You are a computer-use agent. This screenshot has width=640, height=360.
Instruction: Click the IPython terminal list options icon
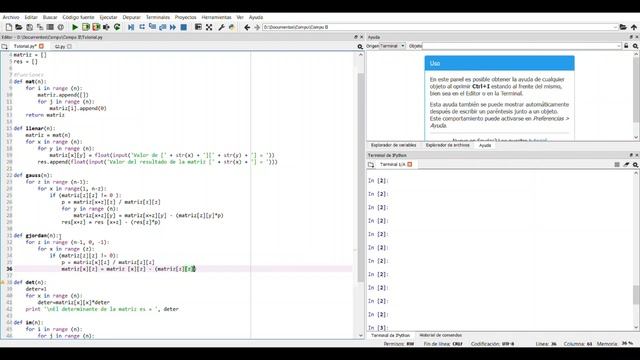pyautogui.click(x=617, y=164)
